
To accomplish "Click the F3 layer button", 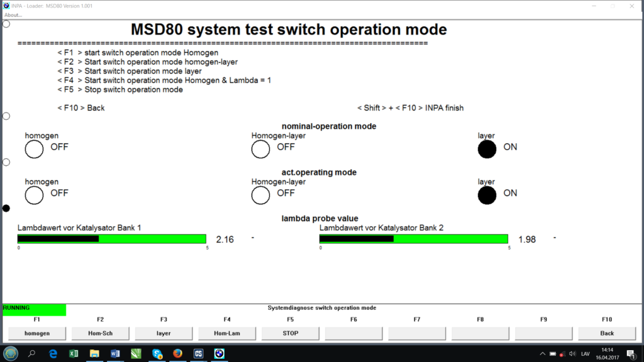I will point(164,333).
